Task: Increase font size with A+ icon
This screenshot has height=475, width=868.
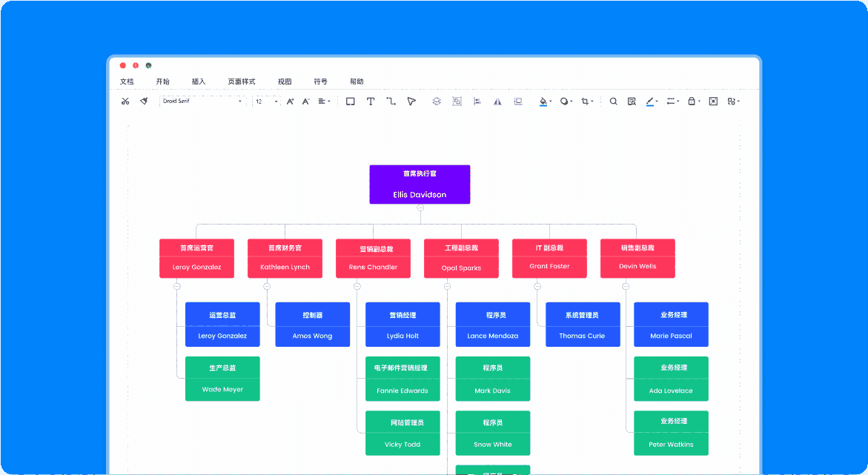Action: (290, 102)
